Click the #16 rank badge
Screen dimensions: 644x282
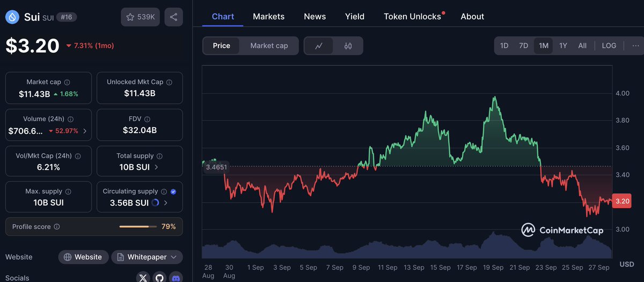click(67, 17)
